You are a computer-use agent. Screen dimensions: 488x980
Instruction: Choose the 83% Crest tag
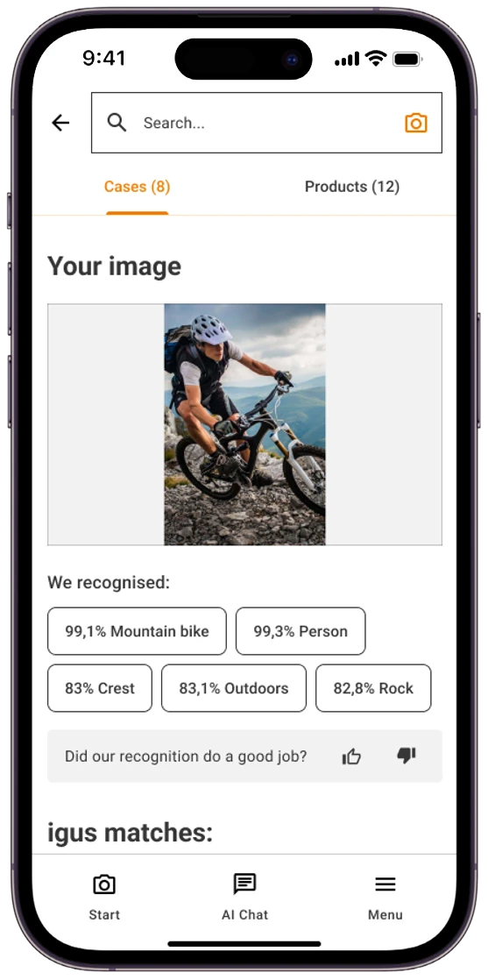100,688
